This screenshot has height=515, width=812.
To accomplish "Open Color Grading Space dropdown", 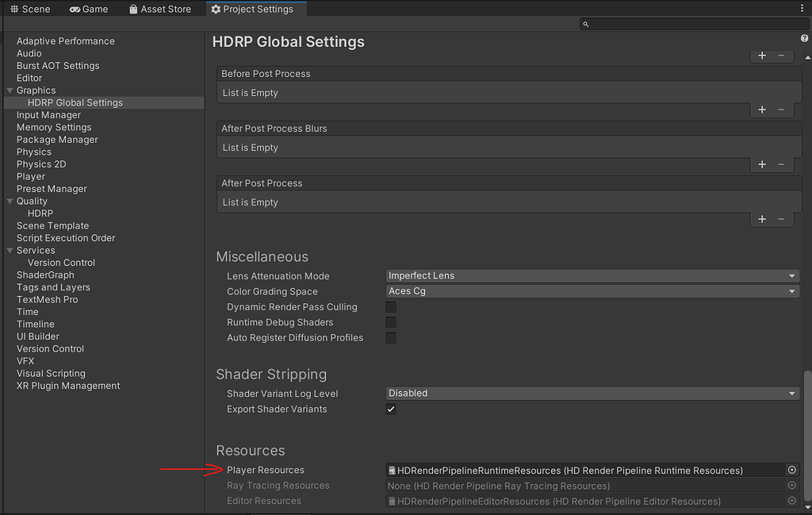I will click(x=592, y=291).
